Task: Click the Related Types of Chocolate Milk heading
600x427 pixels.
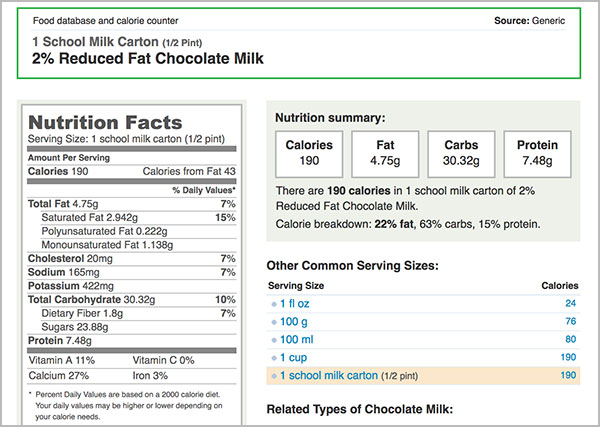Action: coord(360,409)
